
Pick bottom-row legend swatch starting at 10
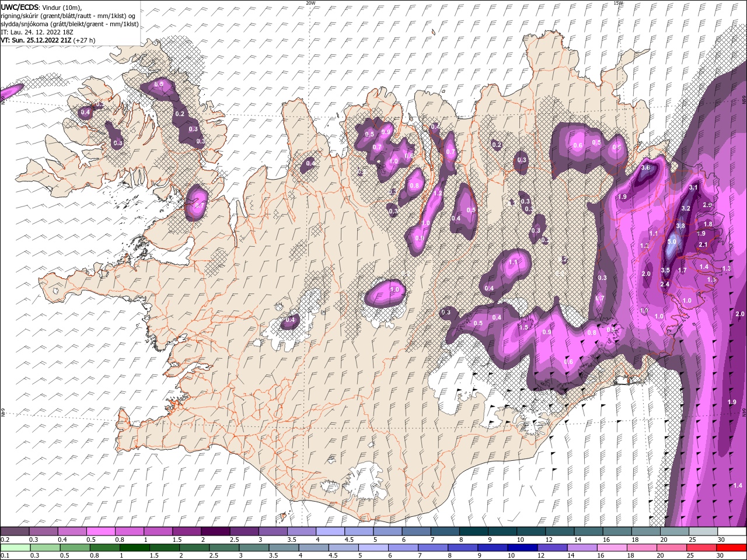click(522, 548)
